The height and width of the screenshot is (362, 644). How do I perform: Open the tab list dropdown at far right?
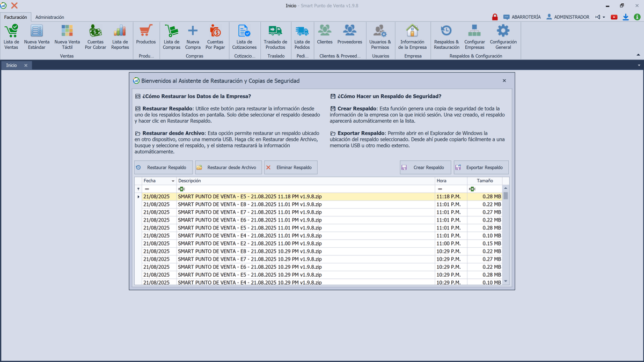pyautogui.click(x=639, y=65)
